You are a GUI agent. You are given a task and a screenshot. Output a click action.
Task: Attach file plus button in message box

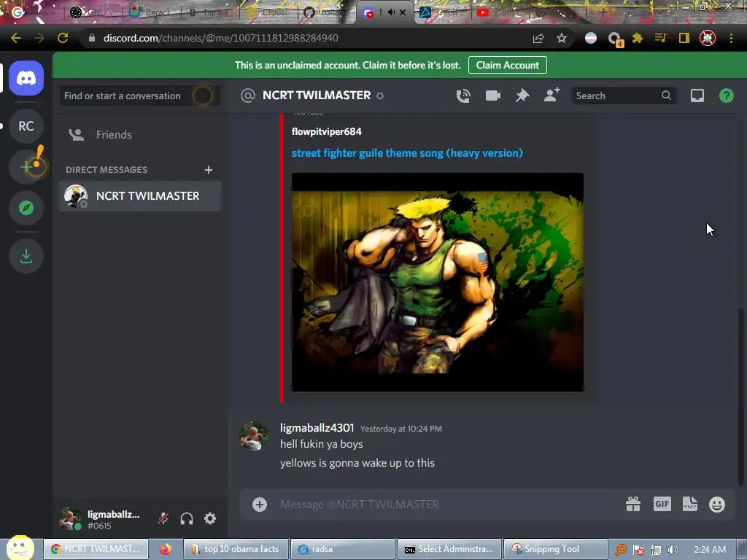[x=260, y=505]
